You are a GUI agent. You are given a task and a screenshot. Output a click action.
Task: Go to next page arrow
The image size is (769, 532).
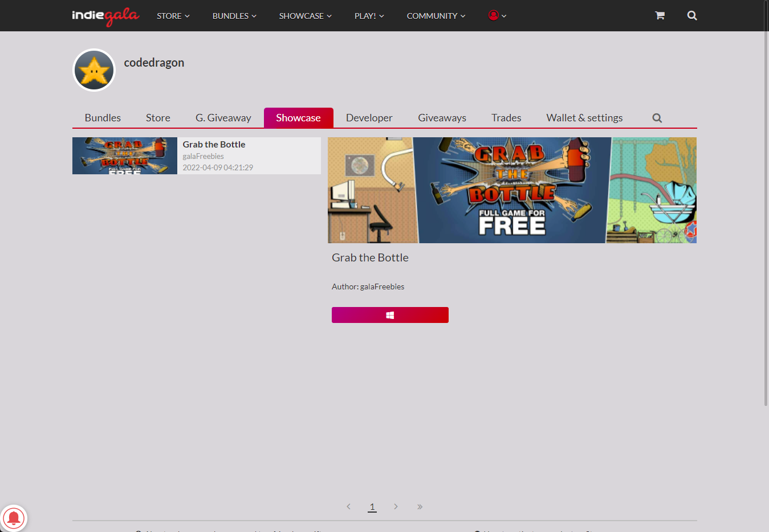point(396,506)
